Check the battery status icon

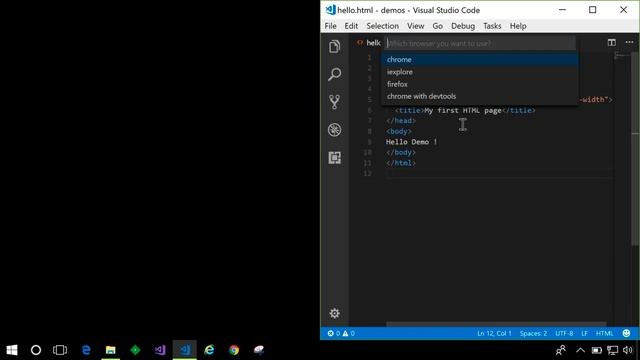tap(596, 350)
